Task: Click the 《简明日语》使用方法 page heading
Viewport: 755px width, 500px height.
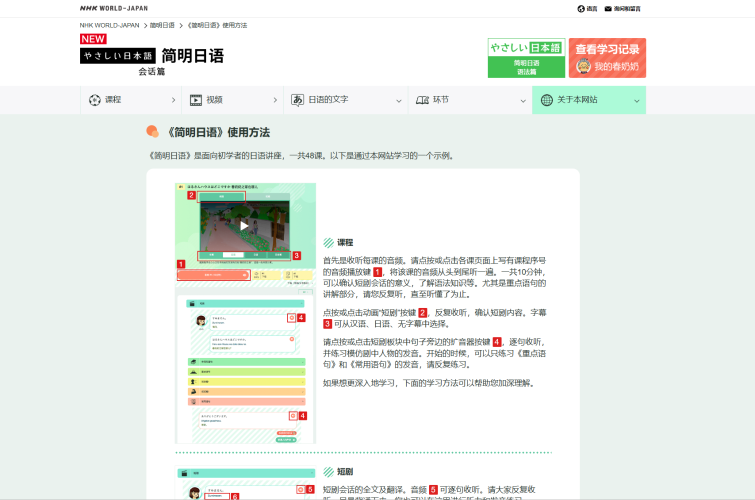Action: pyautogui.click(x=219, y=132)
